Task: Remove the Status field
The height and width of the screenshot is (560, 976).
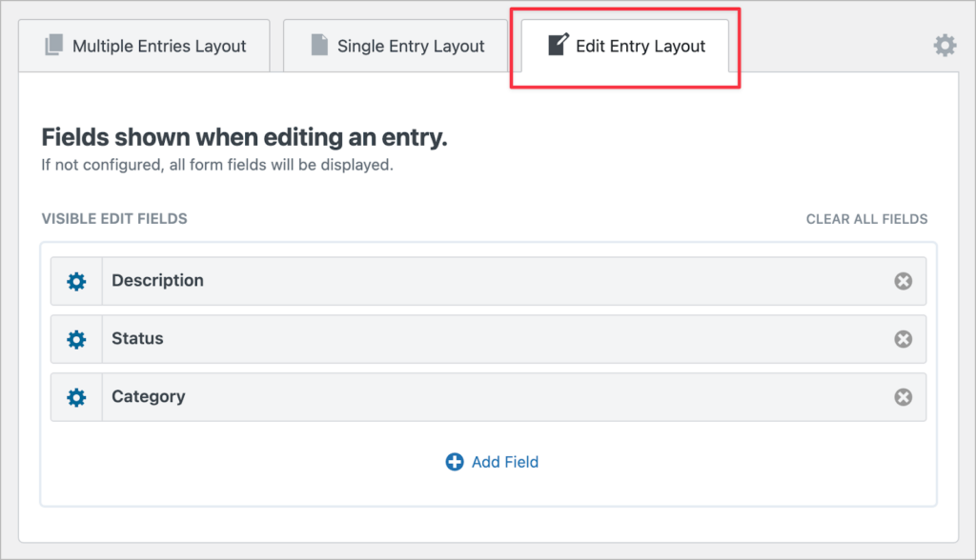Action: pos(903,339)
